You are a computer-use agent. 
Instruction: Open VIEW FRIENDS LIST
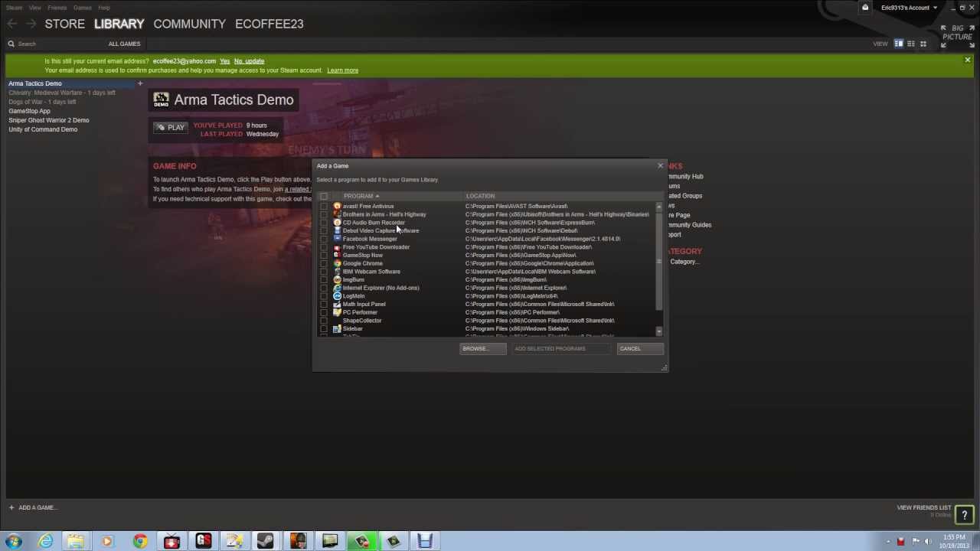click(923, 507)
